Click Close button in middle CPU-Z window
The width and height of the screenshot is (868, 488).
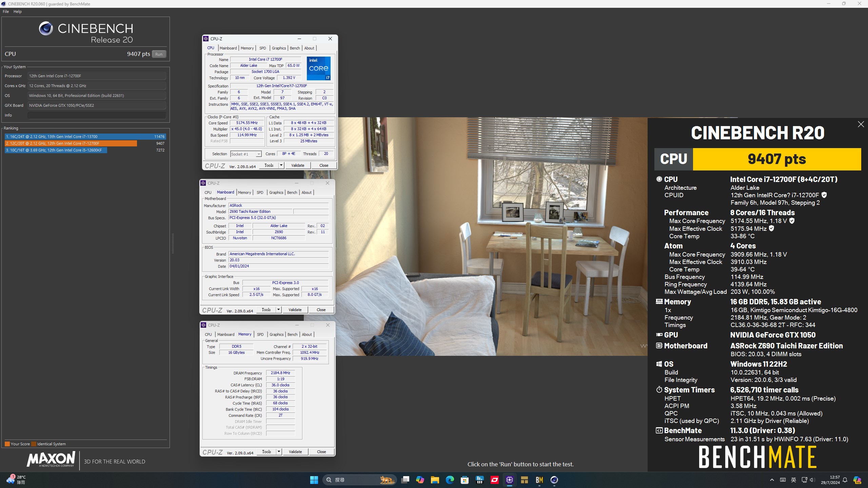[321, 310]
